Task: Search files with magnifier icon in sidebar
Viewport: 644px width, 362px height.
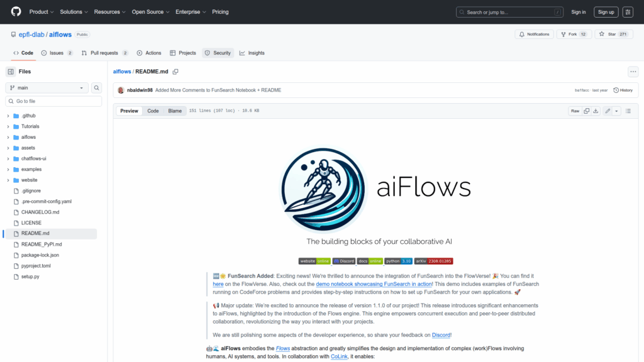Action: (97, 88)
